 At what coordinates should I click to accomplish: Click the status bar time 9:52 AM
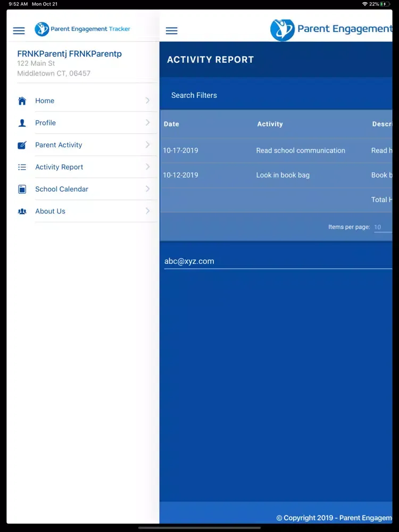(18, 4)
